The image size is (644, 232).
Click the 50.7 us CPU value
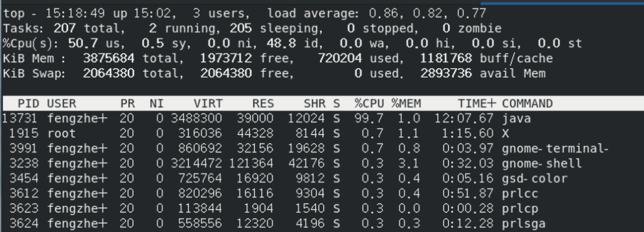click(x=83, y=44)
